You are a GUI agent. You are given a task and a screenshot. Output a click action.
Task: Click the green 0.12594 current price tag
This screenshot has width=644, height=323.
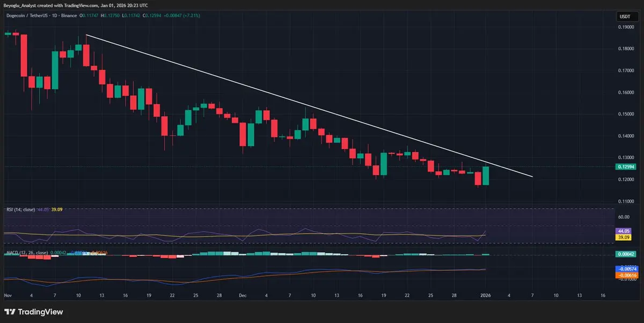tap(627, 167)
